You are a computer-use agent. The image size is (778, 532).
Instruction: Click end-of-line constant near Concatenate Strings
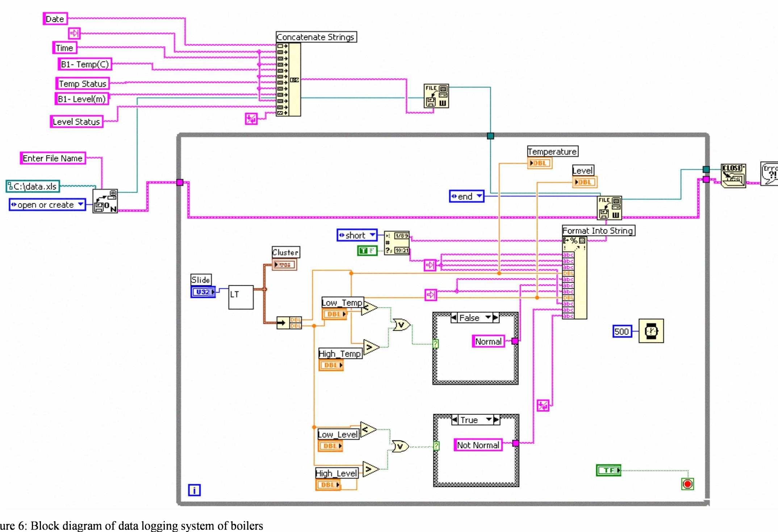click(x=251, y=119)
